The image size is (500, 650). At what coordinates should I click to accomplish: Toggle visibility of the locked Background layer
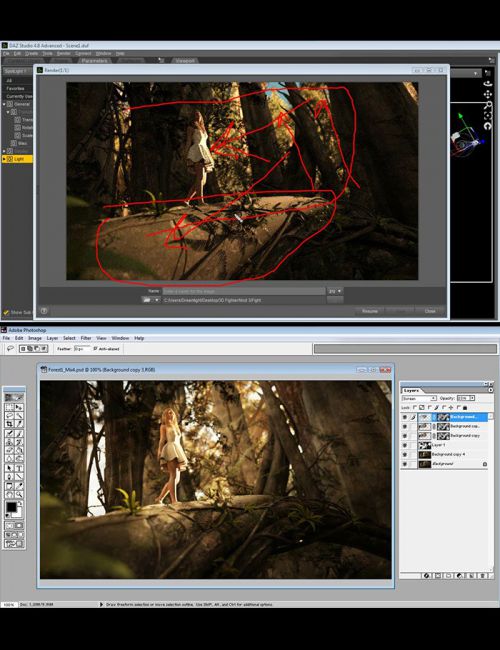click(405, 464)
